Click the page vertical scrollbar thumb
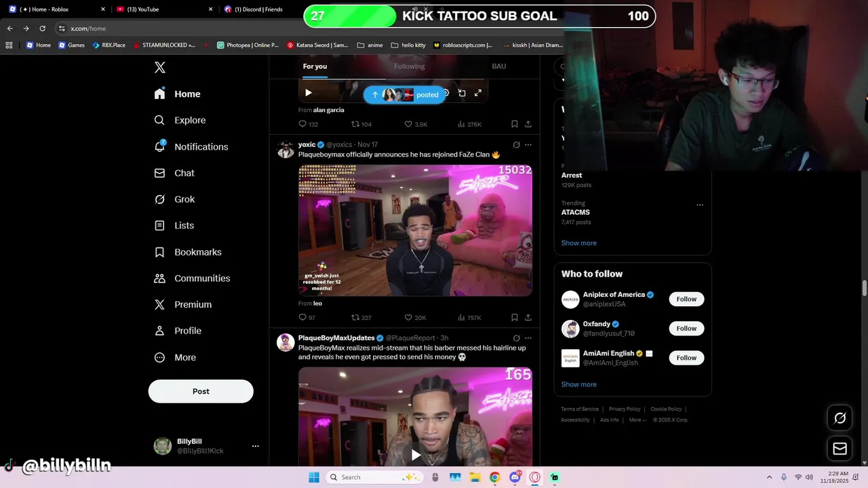 click(x=865, y=287)
